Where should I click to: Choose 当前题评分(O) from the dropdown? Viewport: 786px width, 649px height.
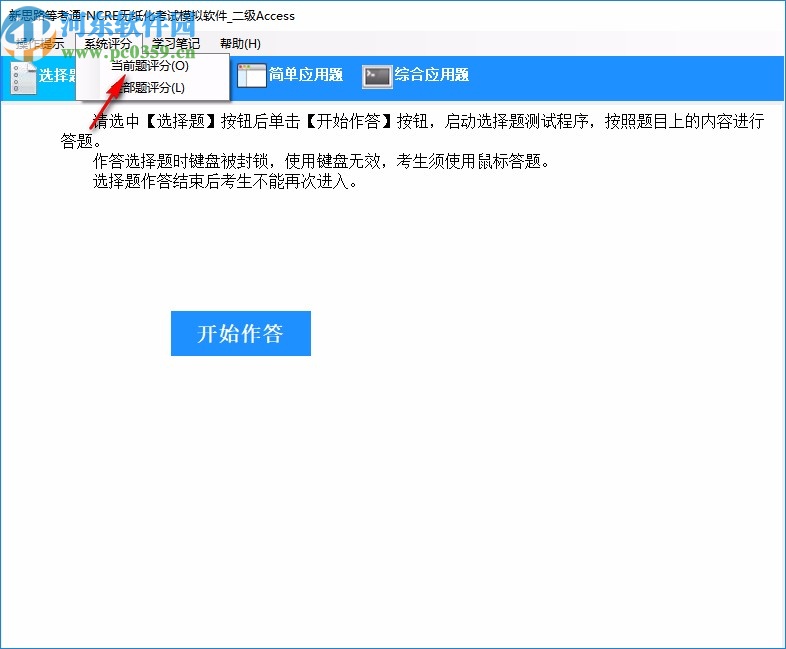[x=149, y=66]
